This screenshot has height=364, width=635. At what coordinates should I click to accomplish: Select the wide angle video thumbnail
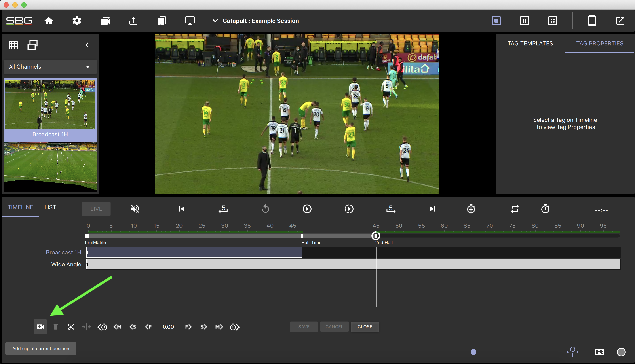[50, 167]
